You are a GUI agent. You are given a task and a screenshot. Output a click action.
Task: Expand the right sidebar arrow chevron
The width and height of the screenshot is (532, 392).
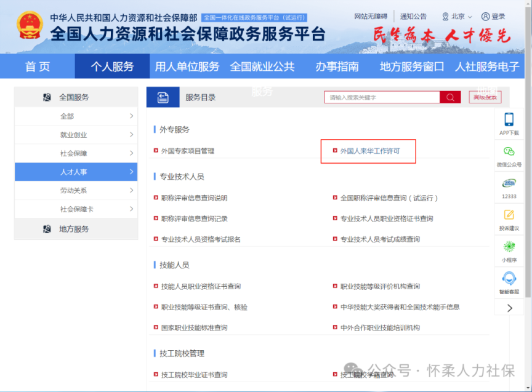(509, 308)
